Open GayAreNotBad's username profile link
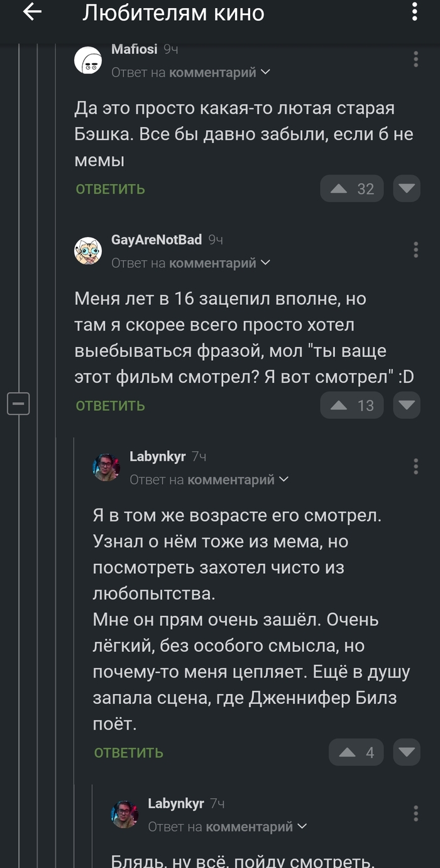The height and width of the screenshot is (868, 440). pyautogui.click(x=157, y=239)
